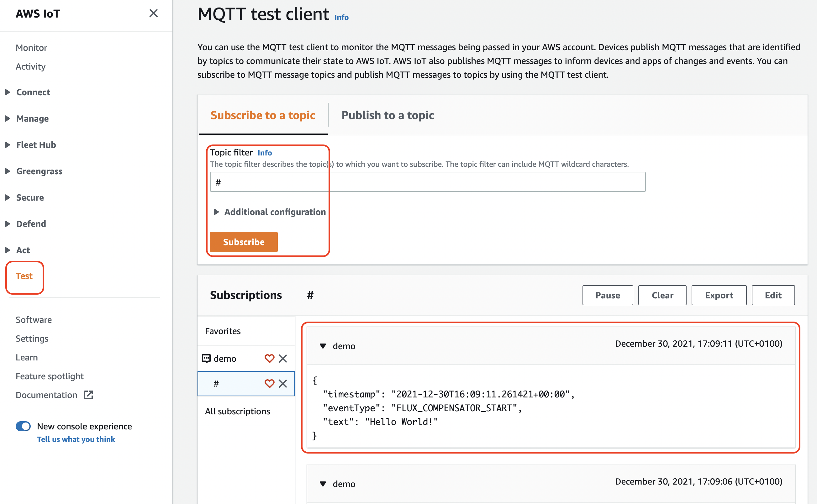The width and height of the screenshot is (817, 504).
Task: Favorite the # subscription with heart icon
Action: pyautogui.click(x=269, y=384)
